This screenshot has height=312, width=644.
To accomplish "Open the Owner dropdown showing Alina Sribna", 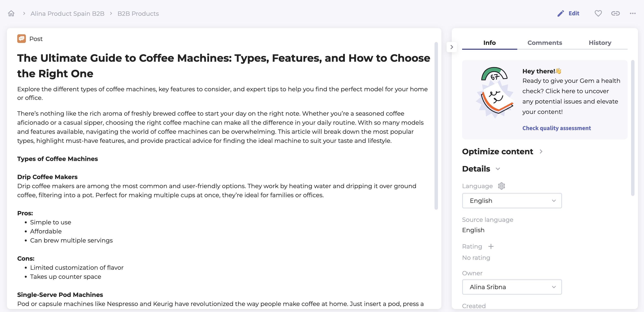I will click(x=512, y=287).
